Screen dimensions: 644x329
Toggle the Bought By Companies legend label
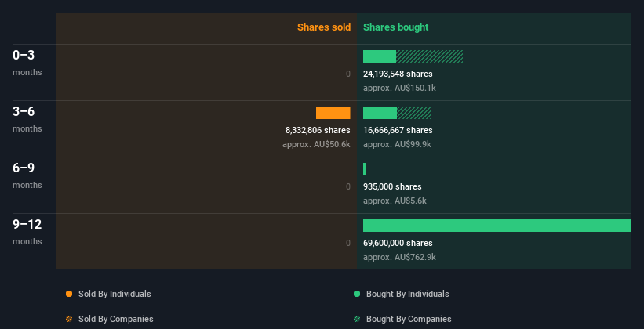coord(409,319)
